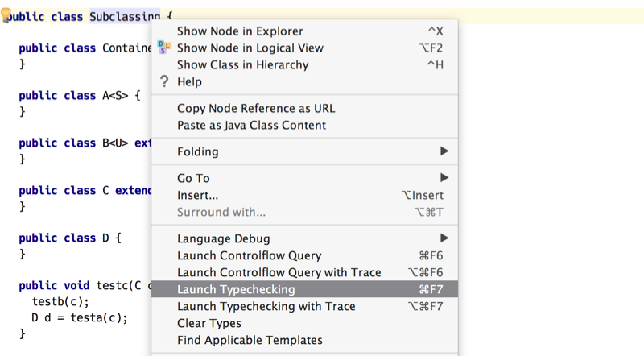Viewport: 644px width, 356px height.
Task: Click the highlighted Launch Typechecking entry
Action: click(304, 289)
